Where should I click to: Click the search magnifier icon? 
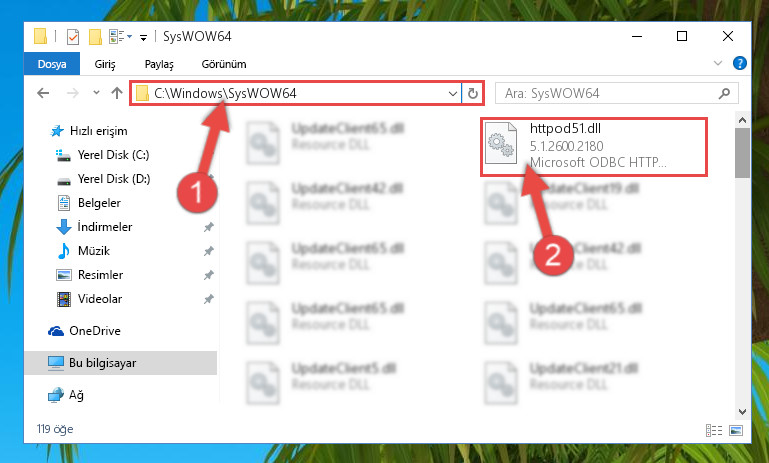click(724, 93)
